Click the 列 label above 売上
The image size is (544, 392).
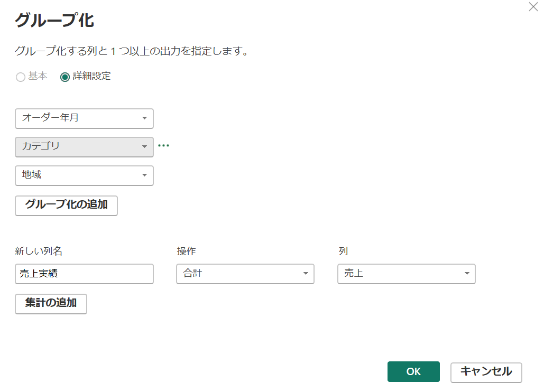click(x=343, y=251)
